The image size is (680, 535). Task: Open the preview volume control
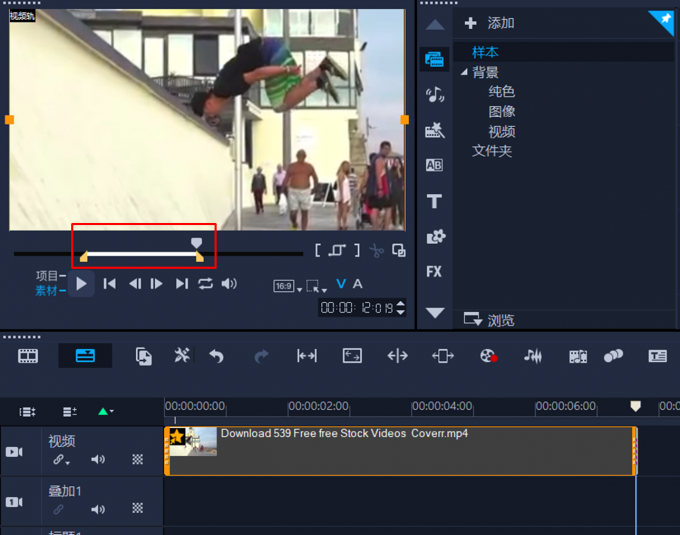(x=229, y=284)
